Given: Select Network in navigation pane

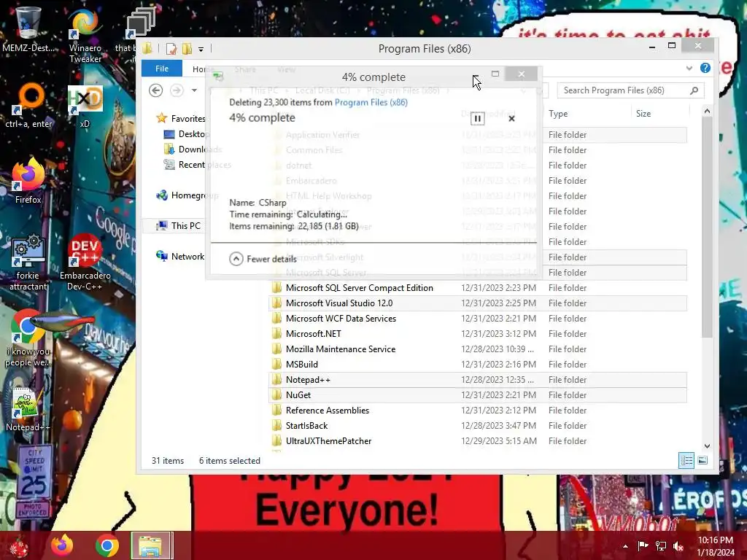Looking at the screenshot, I should tap(180, 256).
